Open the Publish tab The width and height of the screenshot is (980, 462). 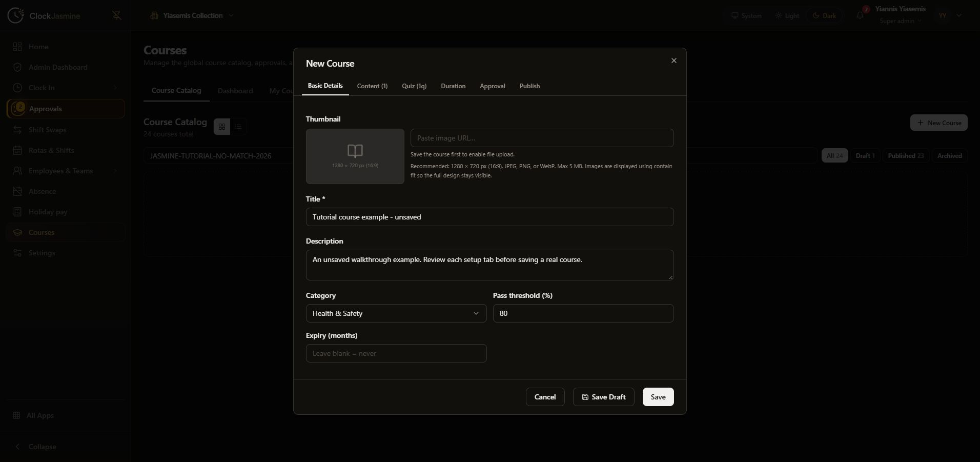[529, 86]
